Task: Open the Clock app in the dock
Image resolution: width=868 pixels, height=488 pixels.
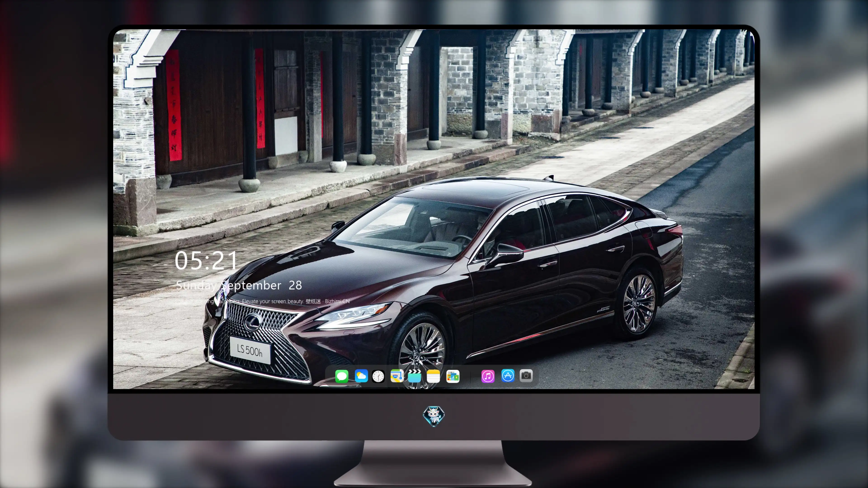Action: click(378, 376)
